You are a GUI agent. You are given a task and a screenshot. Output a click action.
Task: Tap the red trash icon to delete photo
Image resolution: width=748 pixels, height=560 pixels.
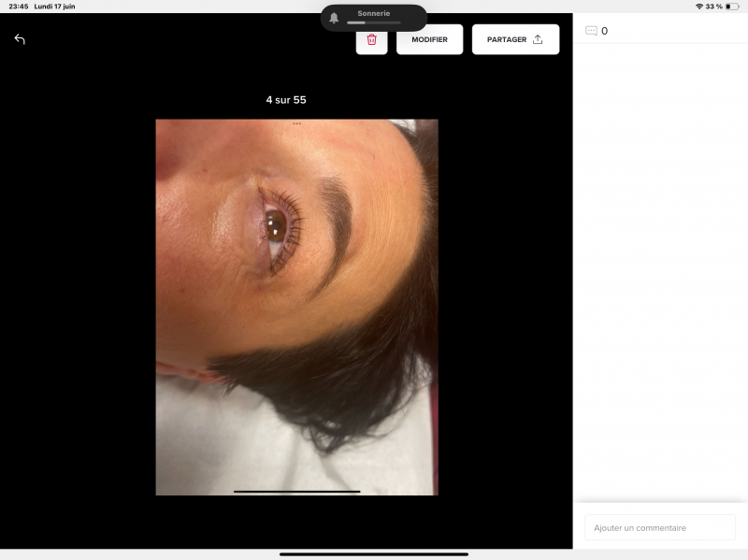pyautogui.click(x=371, y=39)
